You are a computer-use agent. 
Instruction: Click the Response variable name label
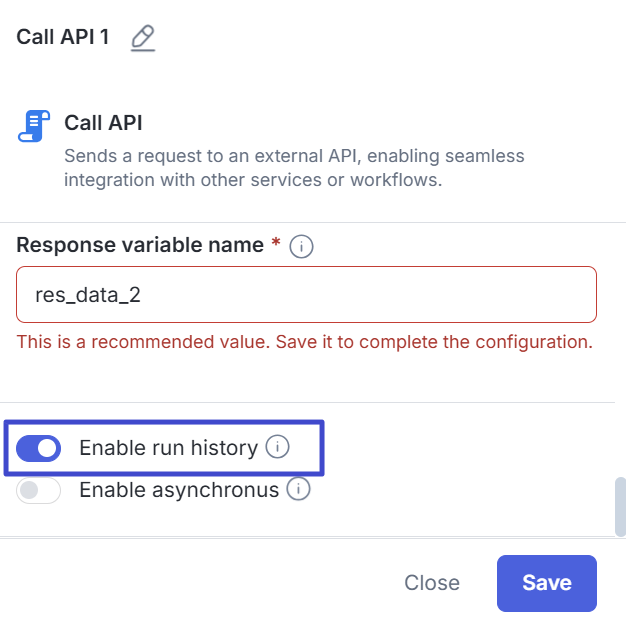point(141,245)
